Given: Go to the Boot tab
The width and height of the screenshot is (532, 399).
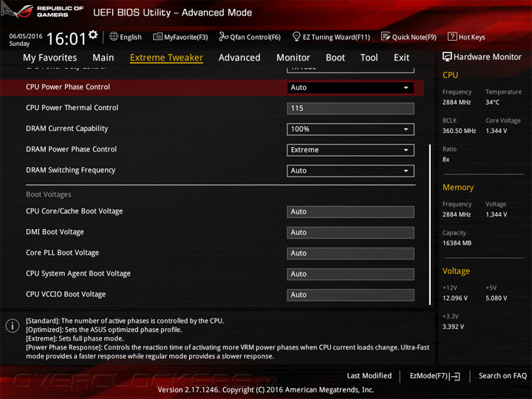Looking at the screenshot, I should click(x=335, y=58).
